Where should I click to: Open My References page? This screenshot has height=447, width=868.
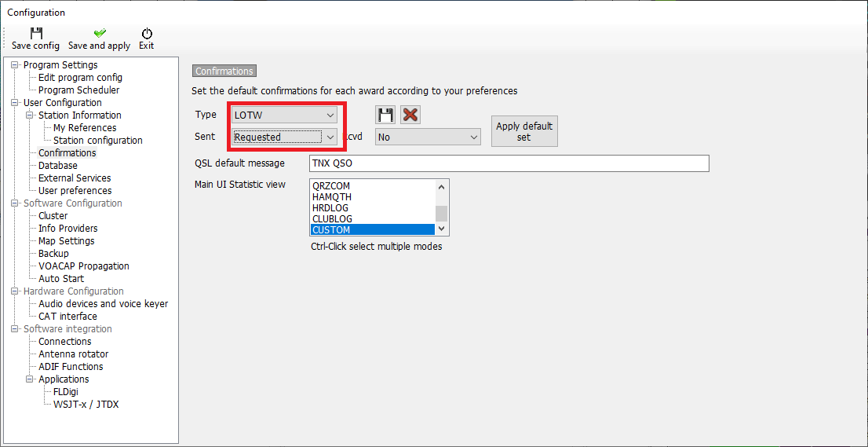tap(85, 128)
